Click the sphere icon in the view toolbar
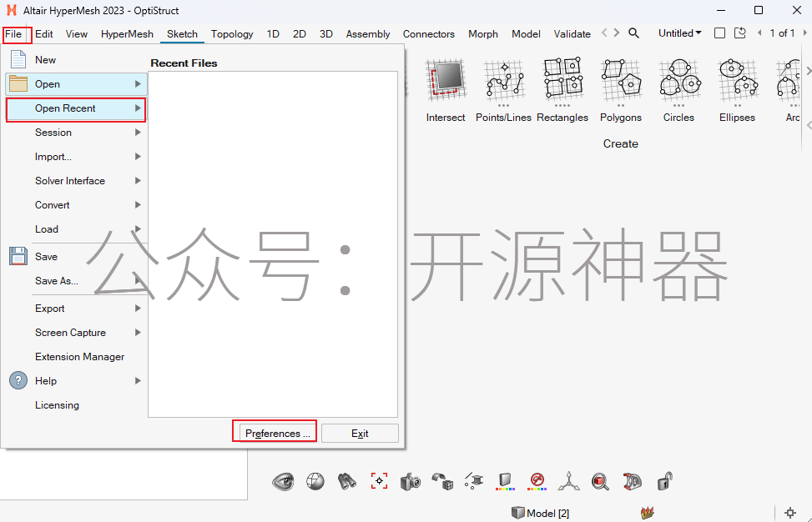The width and height of the screenshot is (812, 522). (x=315, y=482)
